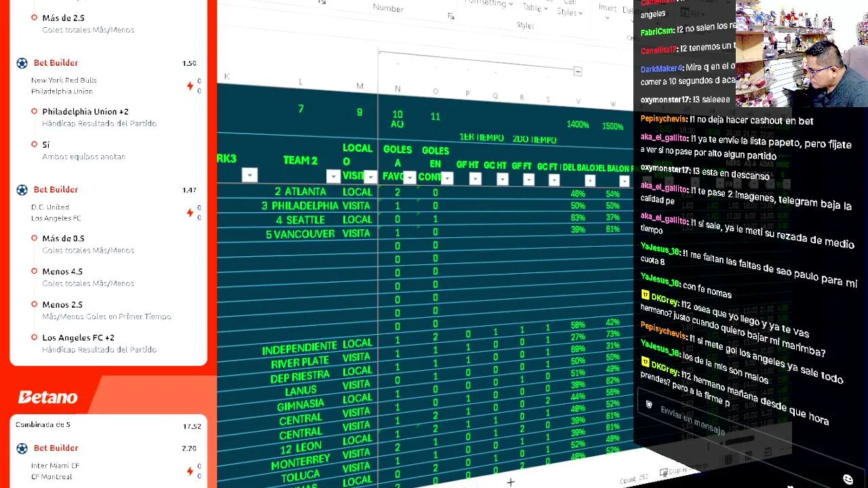Click the soccer ball icon beside the 1.47 Bet Builder

tap(22, 190)
